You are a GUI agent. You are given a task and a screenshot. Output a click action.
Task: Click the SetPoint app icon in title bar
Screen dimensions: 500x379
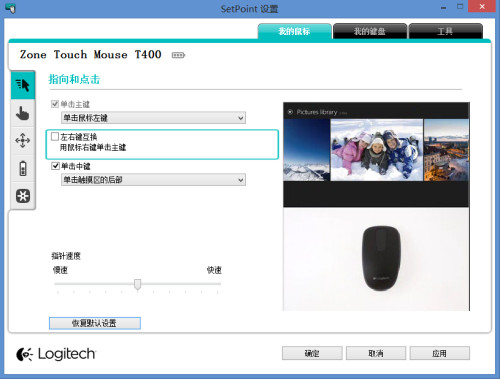pyautogui.click(x=10, y=8)
